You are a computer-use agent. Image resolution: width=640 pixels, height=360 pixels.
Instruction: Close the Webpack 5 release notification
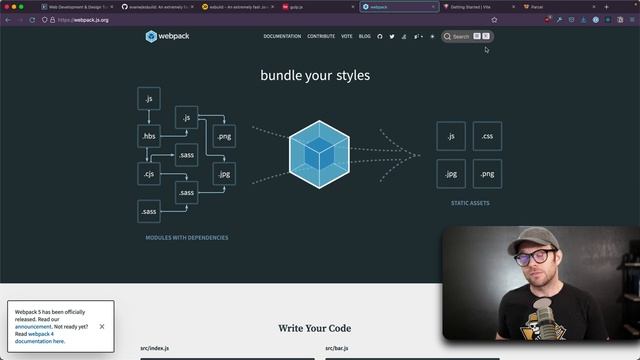click(102, 327)
